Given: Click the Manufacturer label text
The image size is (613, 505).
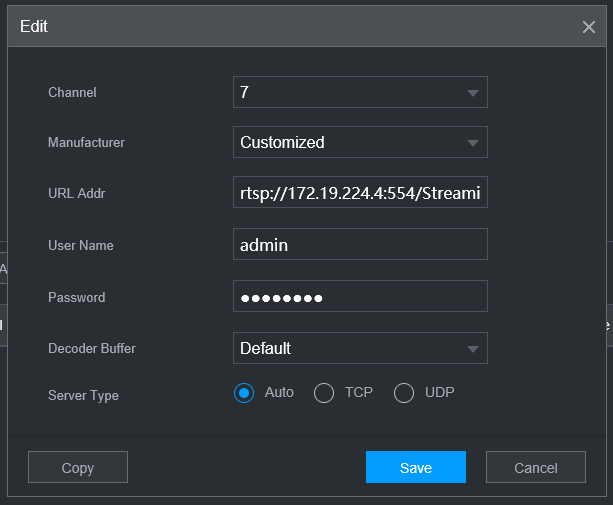Looking at the screenshot, I should 86,143.
